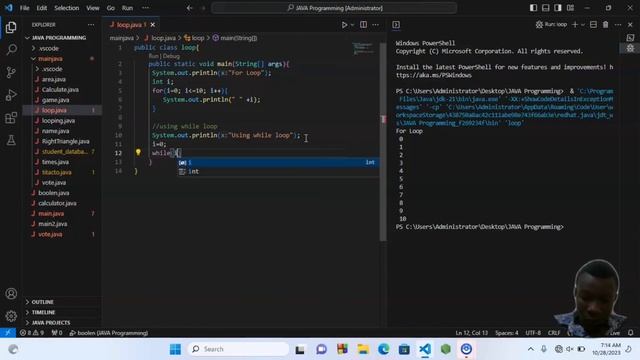640x360 pixels.
Task: Open Task View on taskbar
Action: pyautogui.click(x=300, y=349)
